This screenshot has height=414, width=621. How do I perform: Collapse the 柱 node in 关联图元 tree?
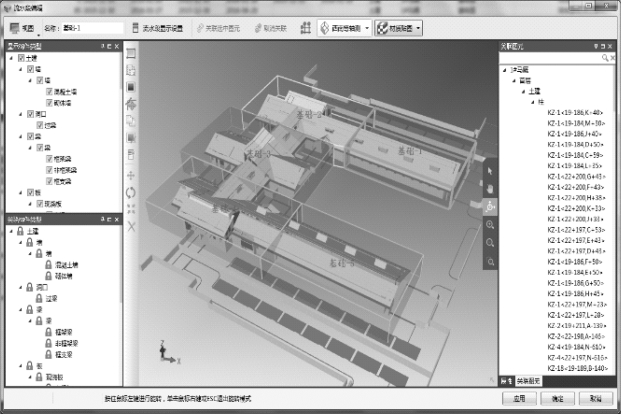pos(533,102)
